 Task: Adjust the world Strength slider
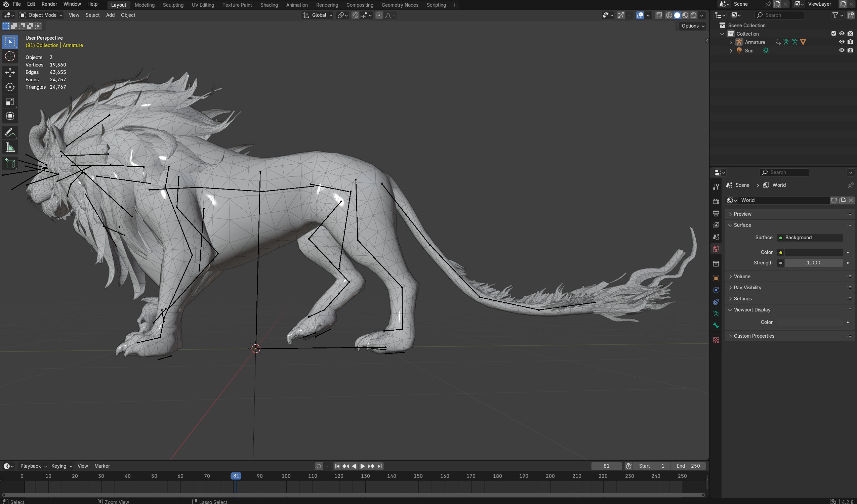coord(813,262)
